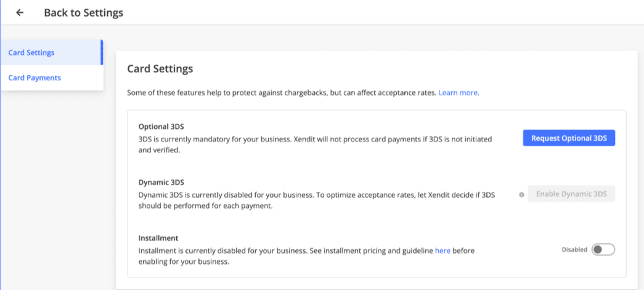Switch to the Card Payments tab
644x290 pixels.
click(x=52, y=77)
